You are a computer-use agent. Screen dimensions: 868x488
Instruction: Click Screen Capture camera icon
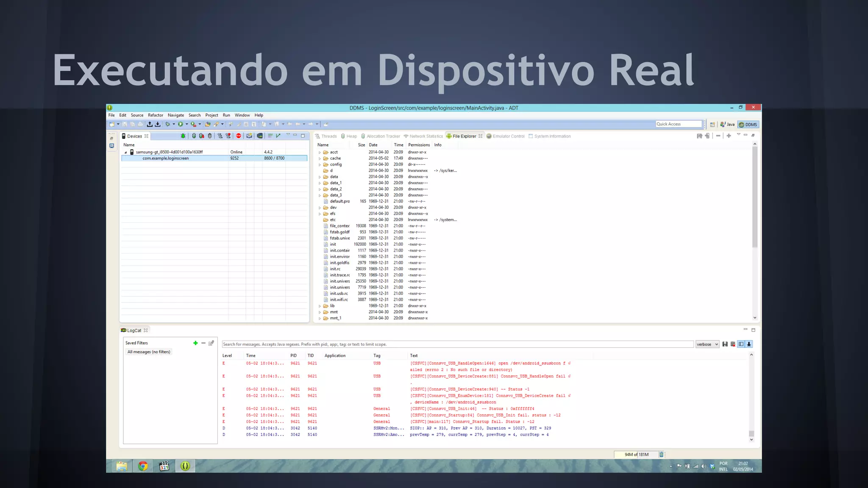(249, 136)
